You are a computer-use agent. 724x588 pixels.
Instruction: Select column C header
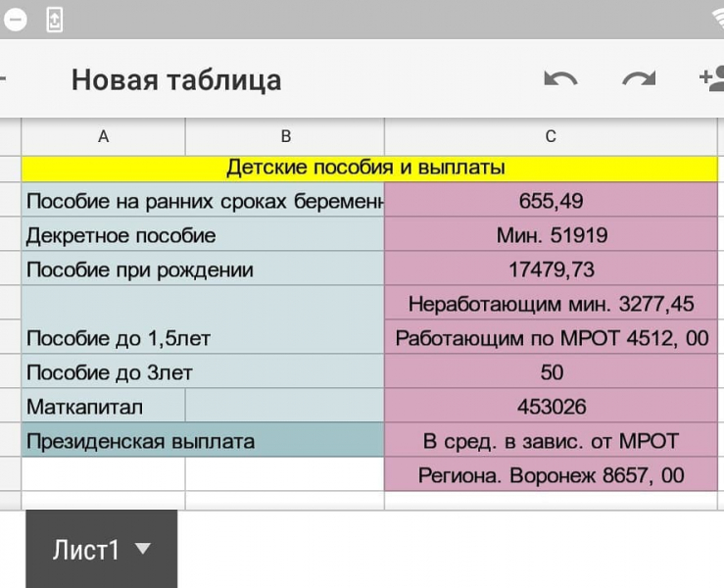click(551, 137)
